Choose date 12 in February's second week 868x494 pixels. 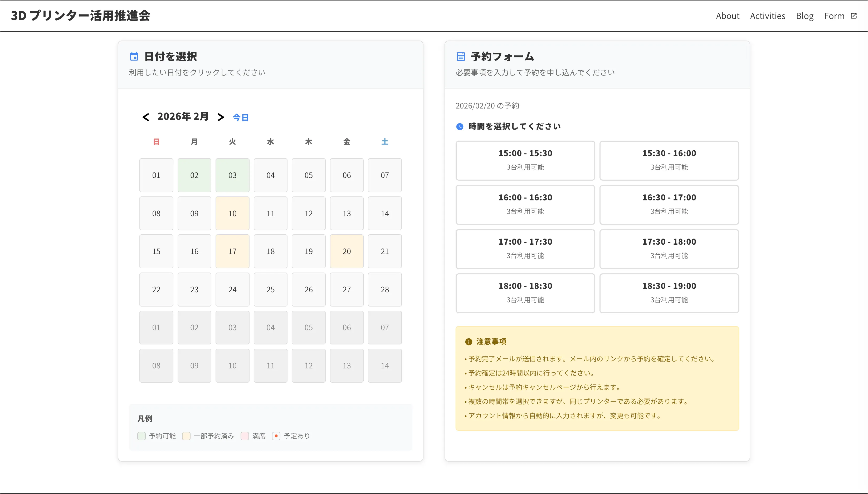(309, 213)
